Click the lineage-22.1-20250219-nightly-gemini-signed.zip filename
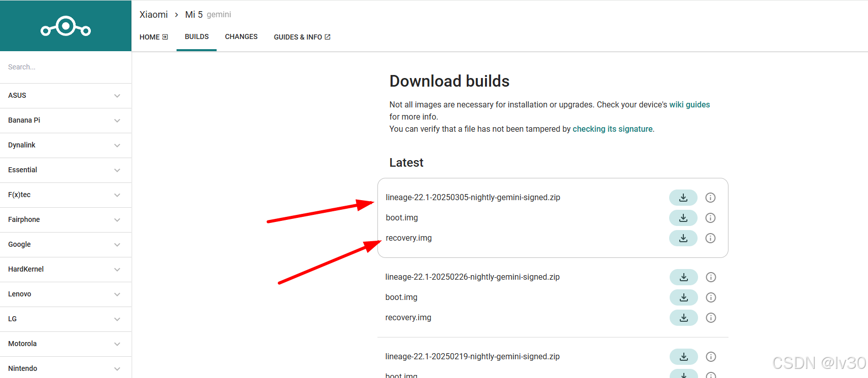The height and width of the screenshot is (378, 868). (472, 357)
